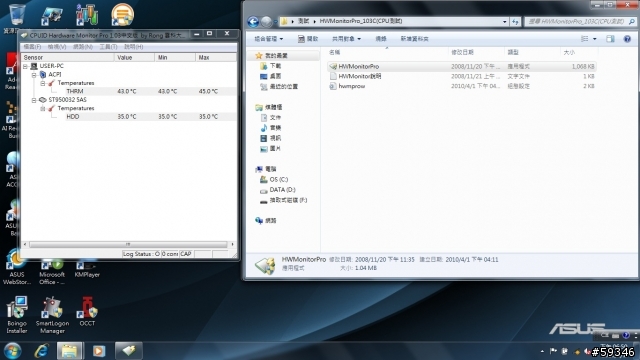640x360 pixels.
Task: Go back in Explorer window
Action: pos(253,22)
